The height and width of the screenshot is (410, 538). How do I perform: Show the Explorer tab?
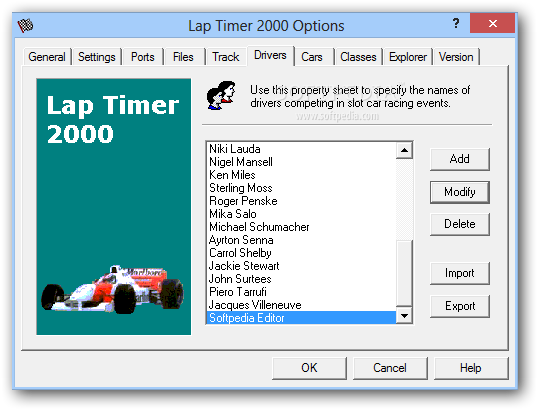point(408,57)
